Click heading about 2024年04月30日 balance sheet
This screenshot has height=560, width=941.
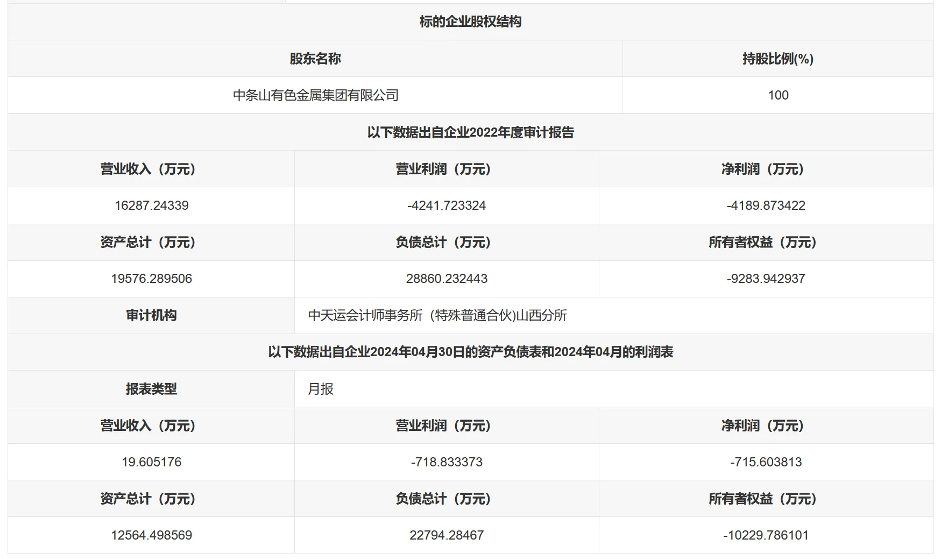(470, 352)
